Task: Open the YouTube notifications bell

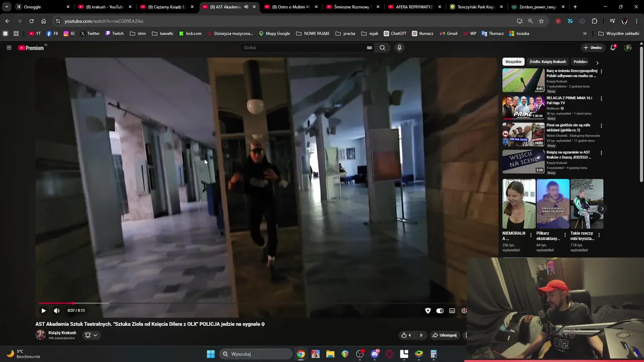Action: [613, 48]
